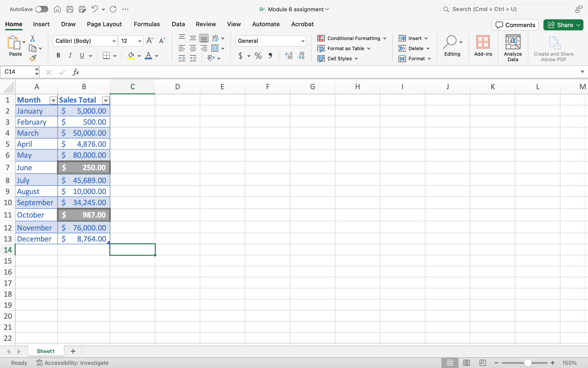
Task: Click the Accounting dollar format icon
Action: [240, 56]
